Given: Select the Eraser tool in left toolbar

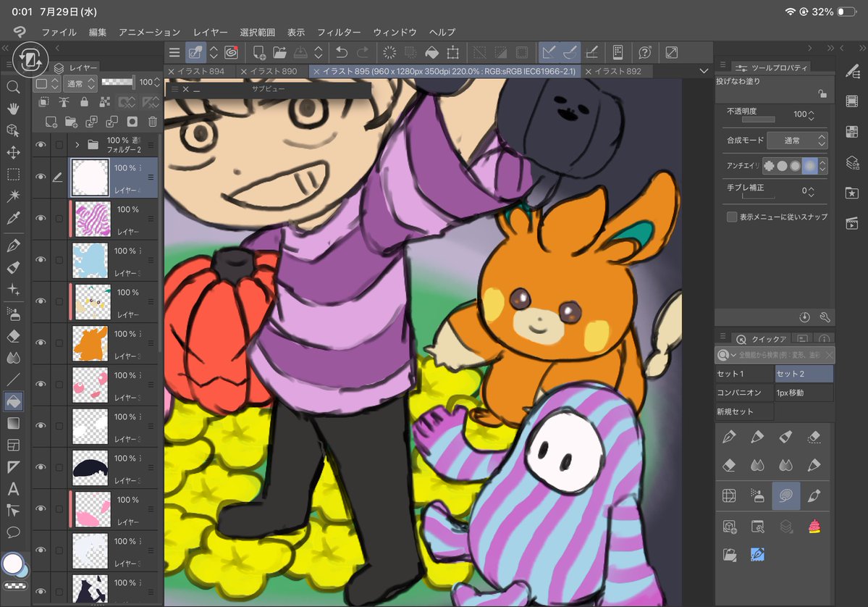Looking at the screenshot, I should pos(13,335).
